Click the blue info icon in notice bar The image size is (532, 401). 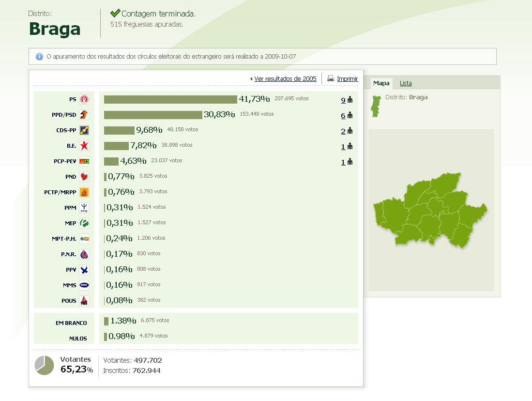39,56
